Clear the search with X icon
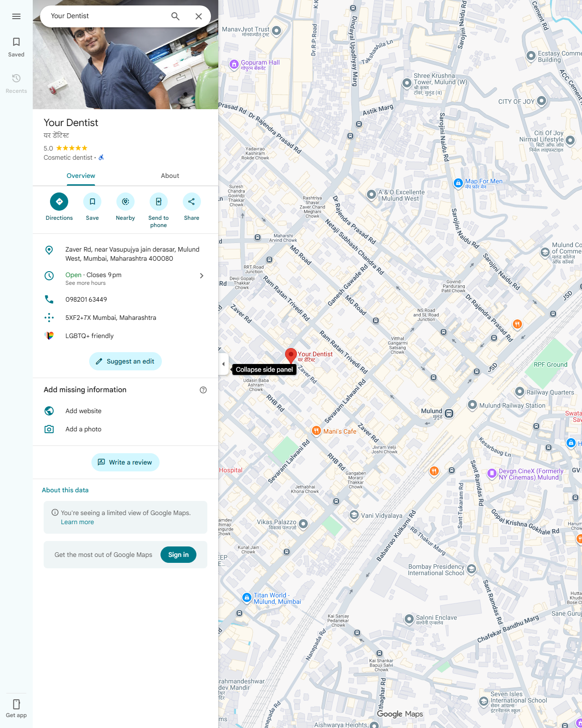The image size is (582, 728). (x=199, y=16)
